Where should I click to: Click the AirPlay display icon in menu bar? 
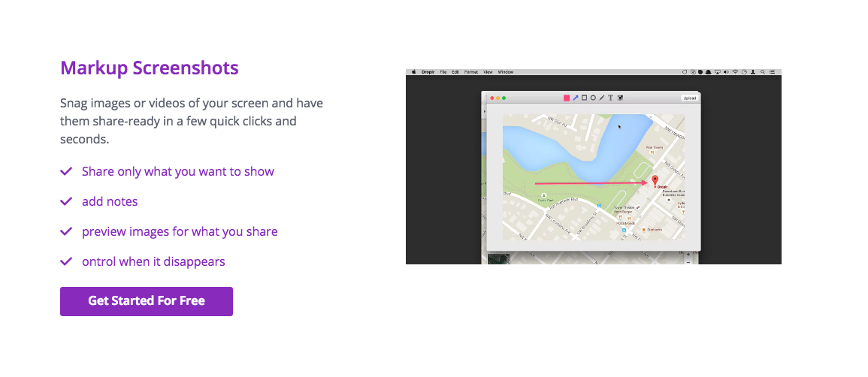(718, 72)
